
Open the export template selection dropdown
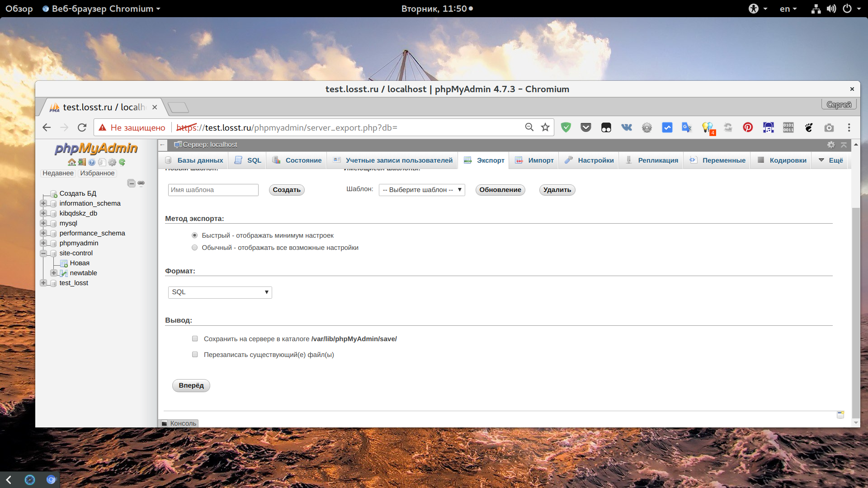[422, 190]
